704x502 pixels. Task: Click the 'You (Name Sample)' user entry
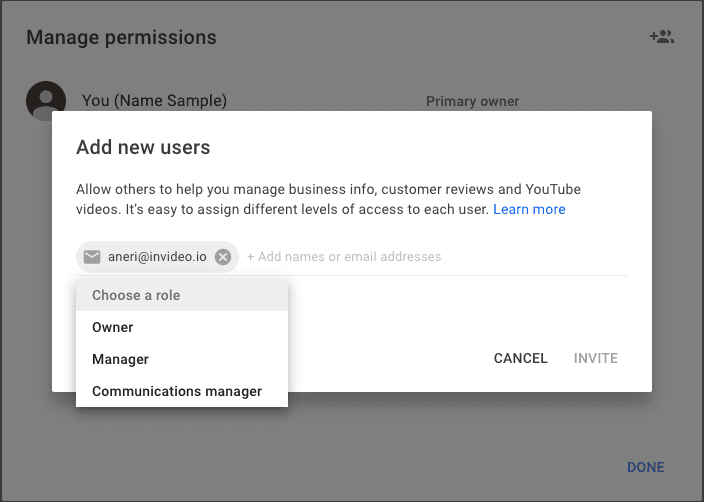(x=154, y=101)
